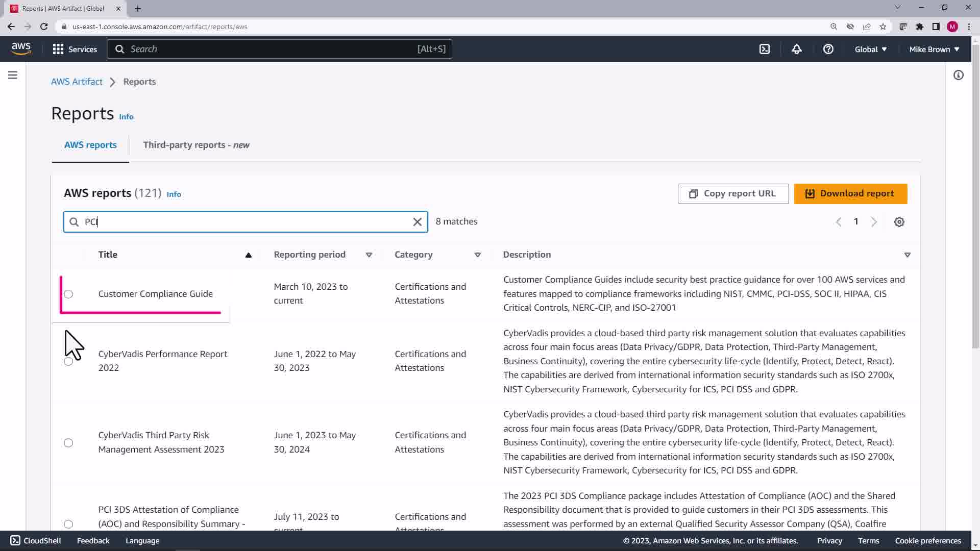The height and width of the screenshot is (551, 980).
Task: Click the Download report button
Action: 850,194
